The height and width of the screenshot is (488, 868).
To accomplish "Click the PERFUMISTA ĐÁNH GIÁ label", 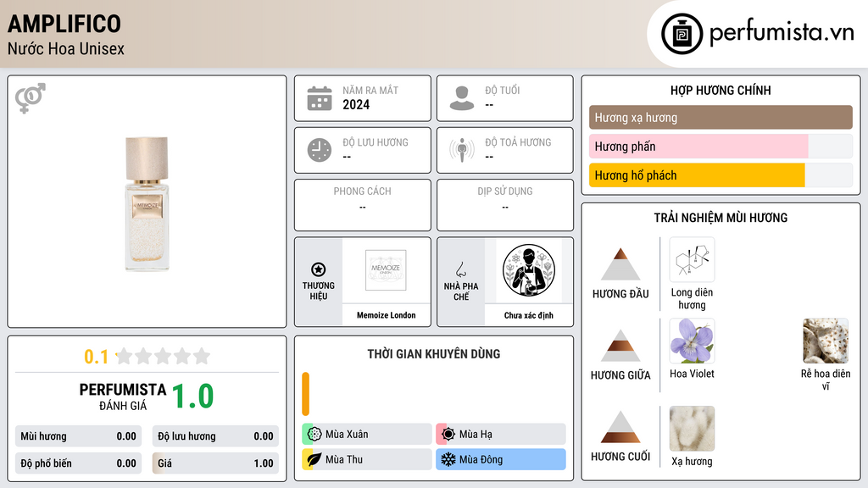I will coord(123,396).
